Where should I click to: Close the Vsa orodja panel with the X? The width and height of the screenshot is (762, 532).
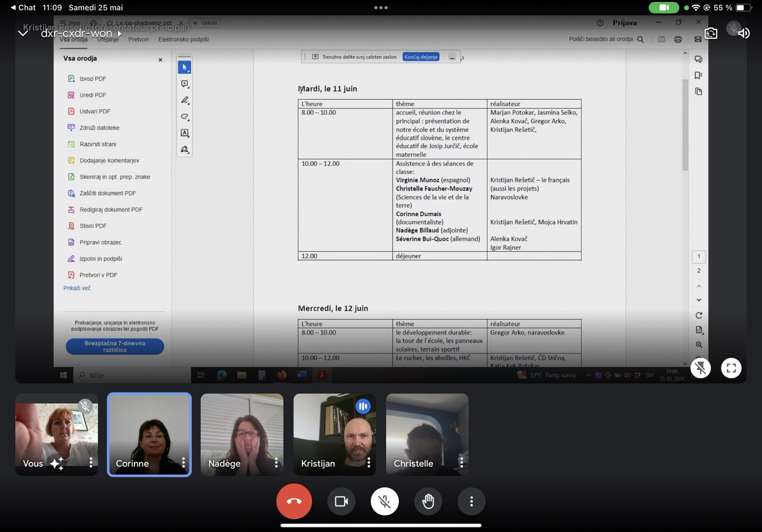coord(160,60)
